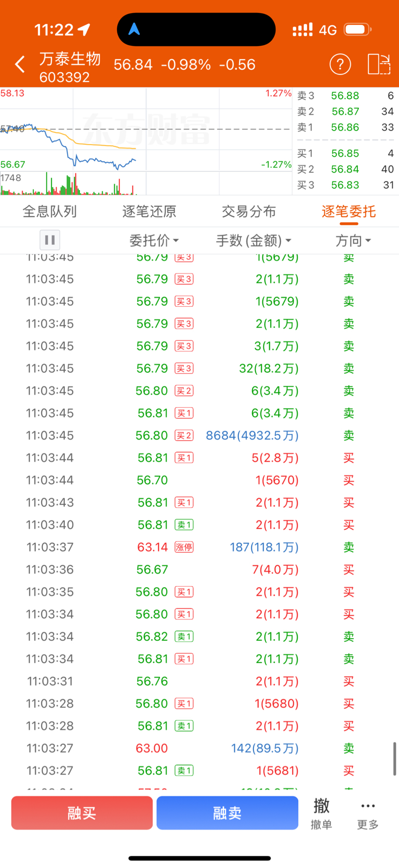399x868 pixels.
Task: Tap the battery indicator in status bar
Action: [x=357, y=29]
